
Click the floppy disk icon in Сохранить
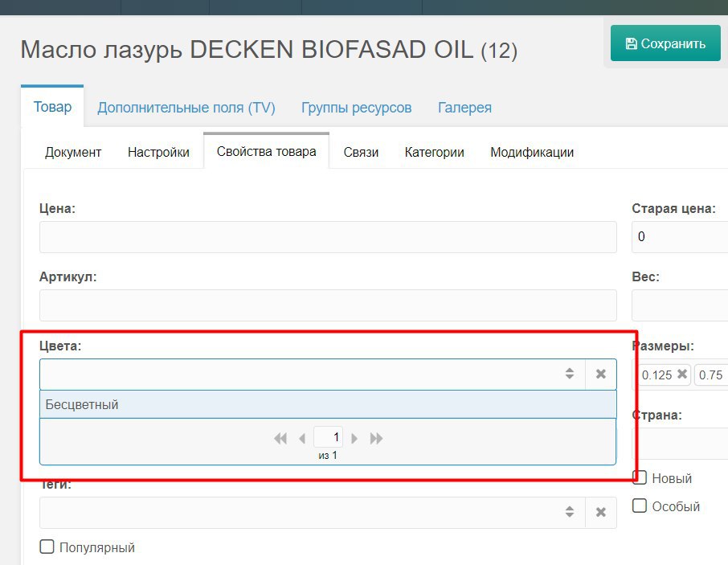pyautogui.click(x=632, y=43)
